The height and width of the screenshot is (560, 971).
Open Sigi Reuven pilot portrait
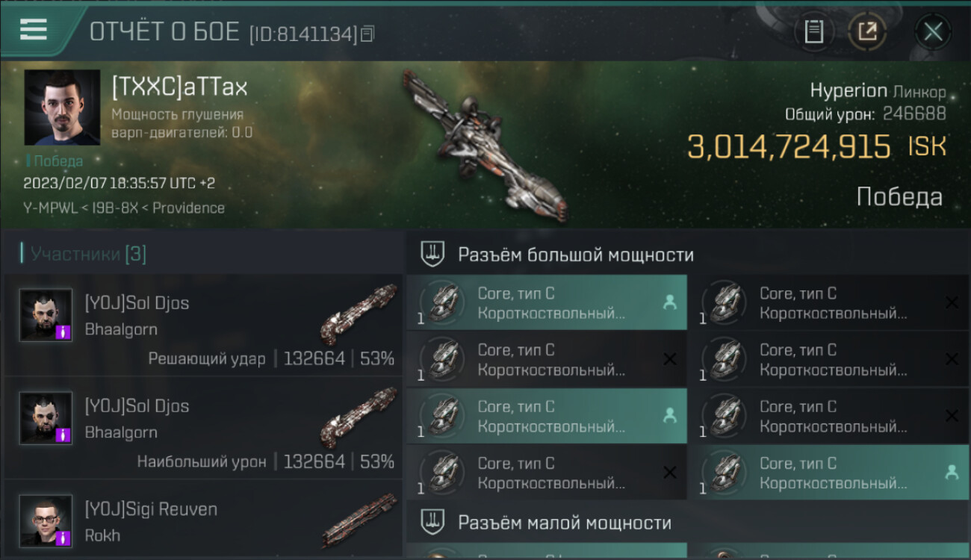tap(46, 520)
